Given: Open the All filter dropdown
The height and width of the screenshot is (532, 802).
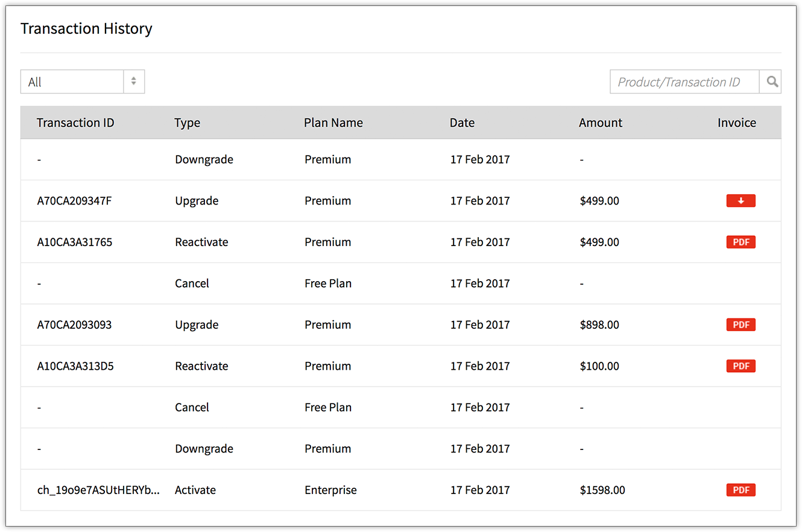Looking at the screenshot, I should (x=72, y=82).
